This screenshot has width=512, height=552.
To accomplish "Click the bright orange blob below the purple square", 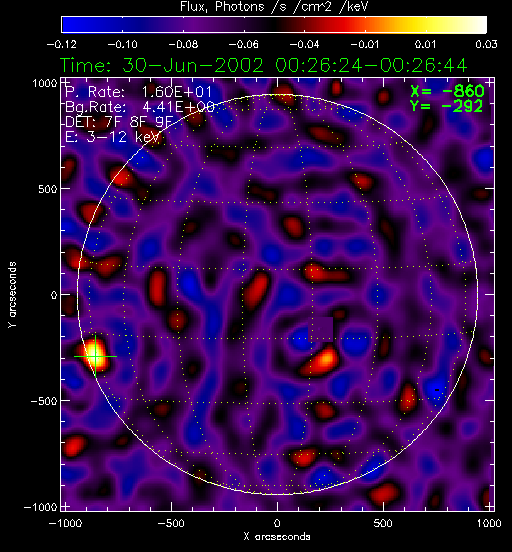I will [321, 361].
